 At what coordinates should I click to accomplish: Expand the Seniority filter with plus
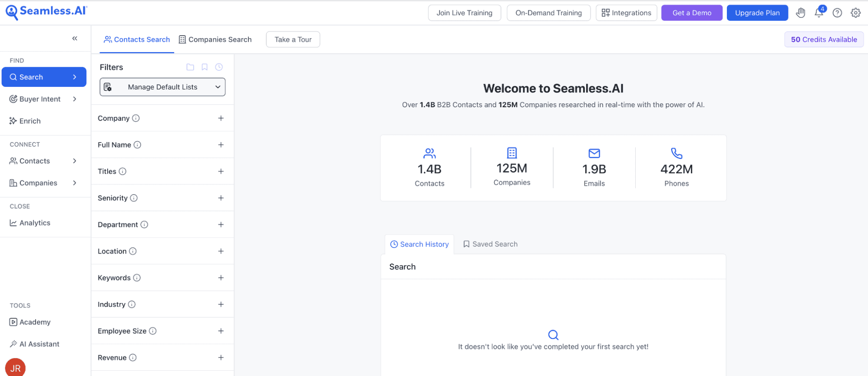[x=221, y=198]
